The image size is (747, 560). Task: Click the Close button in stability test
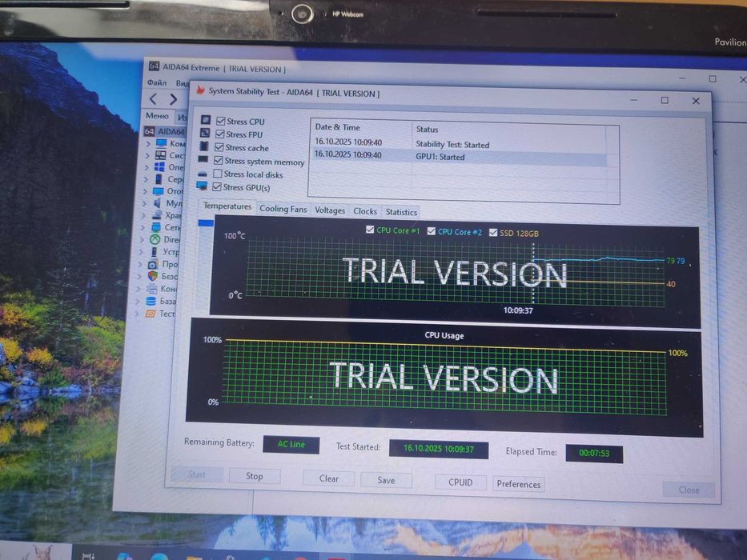pyautogui.click(x=689, y=490)
